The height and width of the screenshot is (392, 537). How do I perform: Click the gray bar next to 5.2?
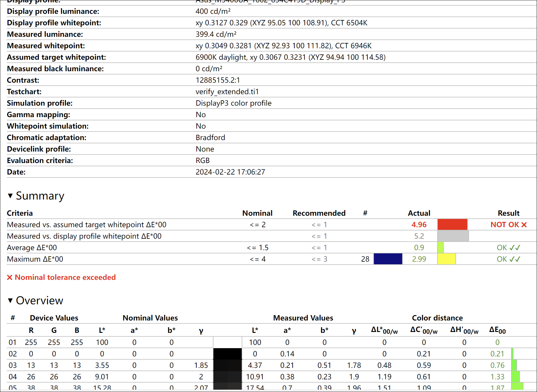453,236
